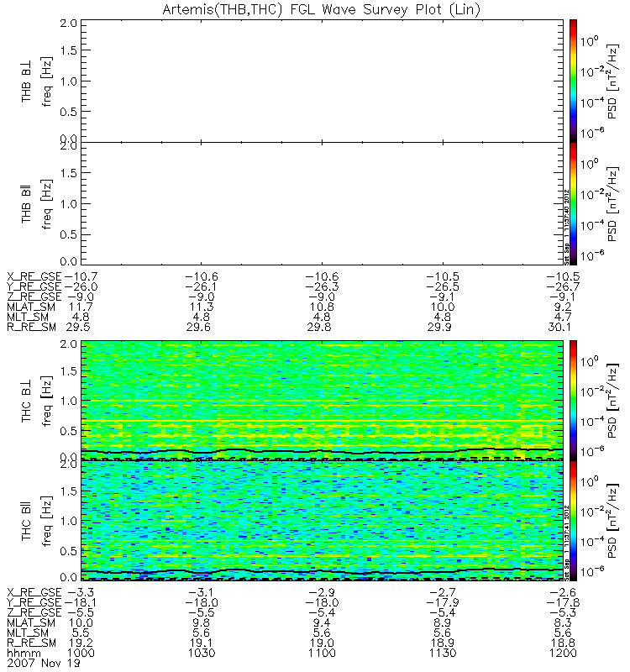Click time tick label "1000"
The height and width of the screenshot is (672, 630).
pos(81,654)
